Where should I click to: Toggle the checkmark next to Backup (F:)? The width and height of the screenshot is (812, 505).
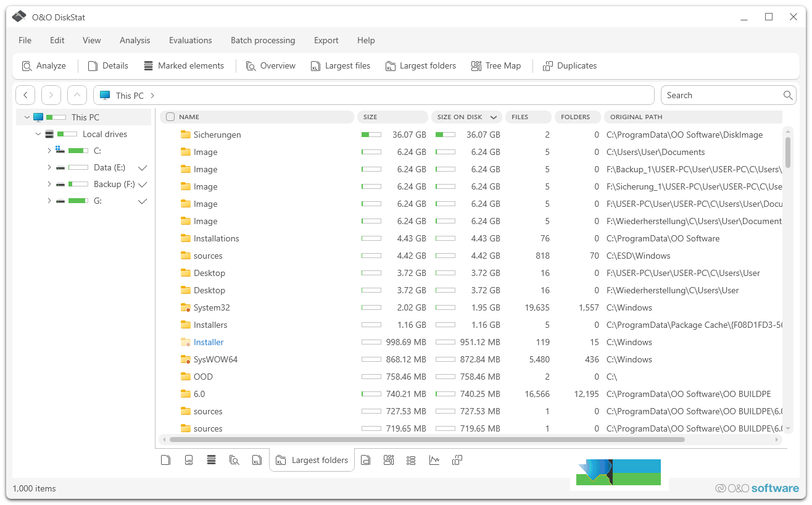pos(143,185)
